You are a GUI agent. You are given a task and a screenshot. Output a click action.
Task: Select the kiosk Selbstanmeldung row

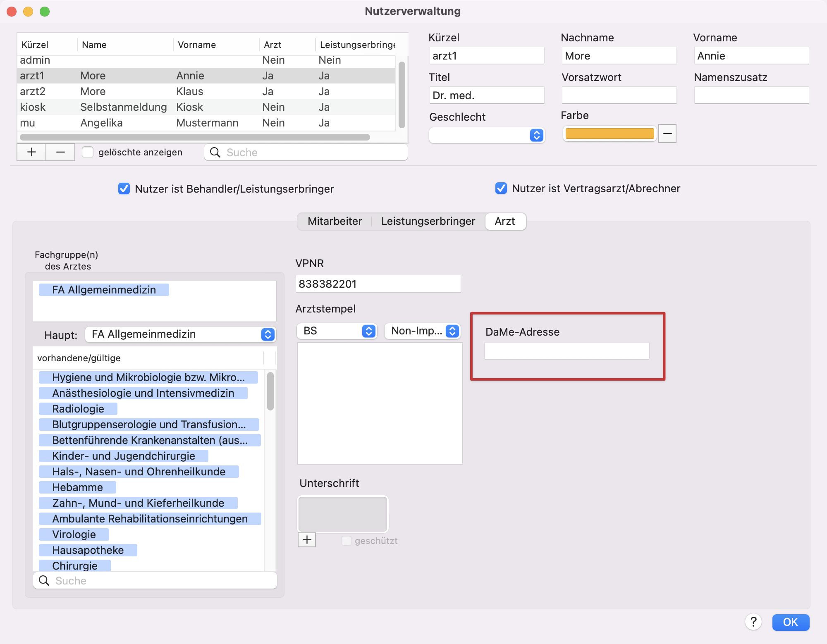point(206,107)
